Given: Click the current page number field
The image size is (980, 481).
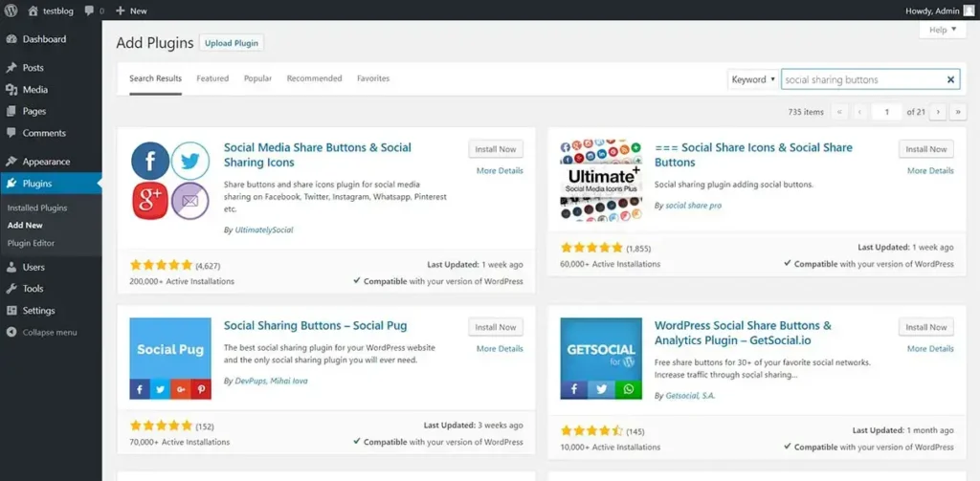Looking at the screenshot, I should [886, 112].
